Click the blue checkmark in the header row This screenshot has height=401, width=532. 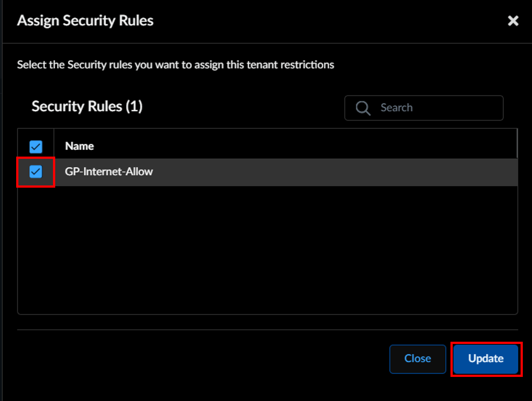click(36, 146)
